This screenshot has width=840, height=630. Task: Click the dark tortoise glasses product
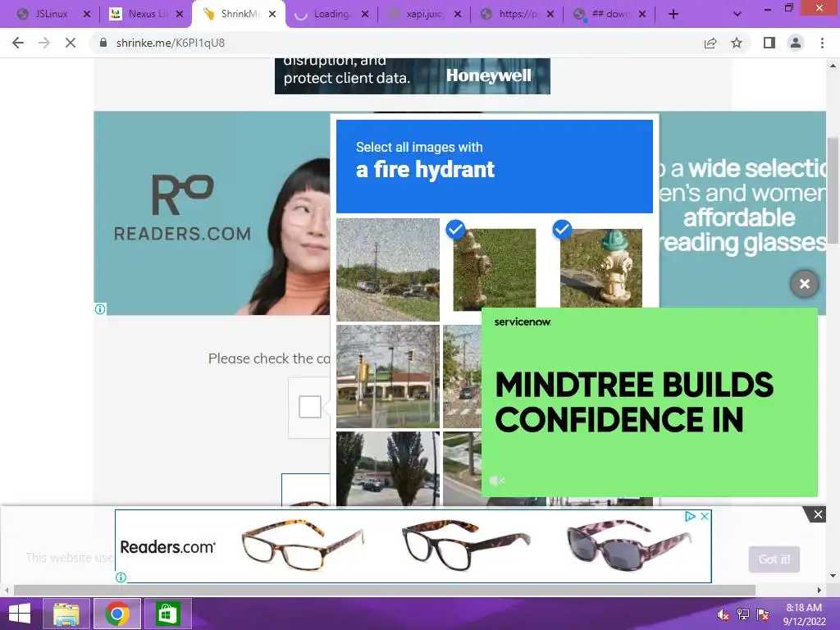tap(465, 545)
